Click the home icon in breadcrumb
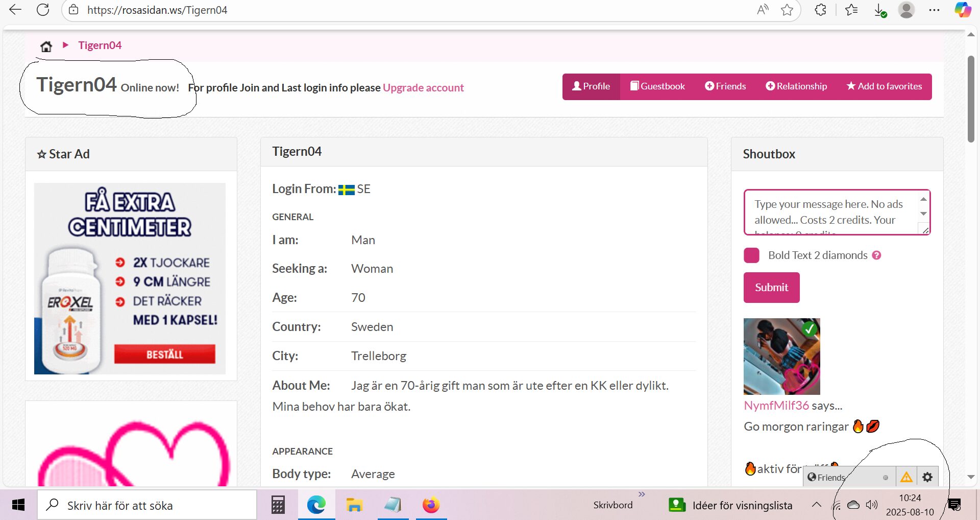The image size is (980, 520). click(x=46, y=46)
